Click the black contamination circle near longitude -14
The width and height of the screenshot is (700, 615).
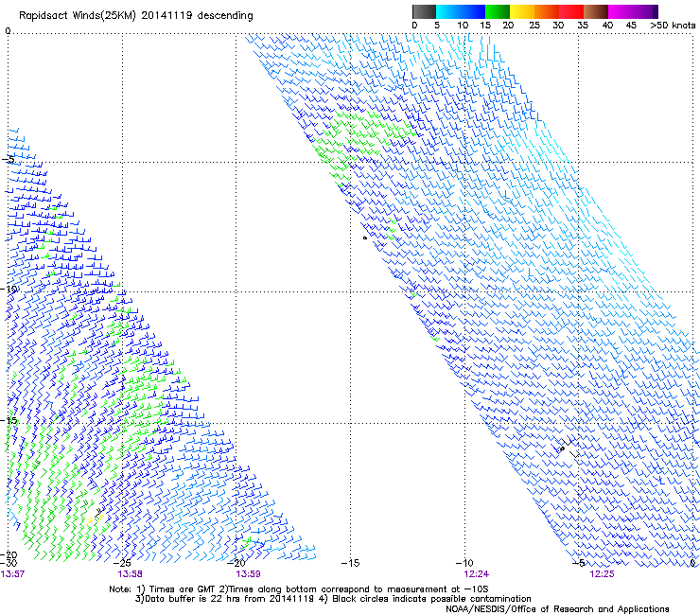pyautogui.click(x=365, y=238)
